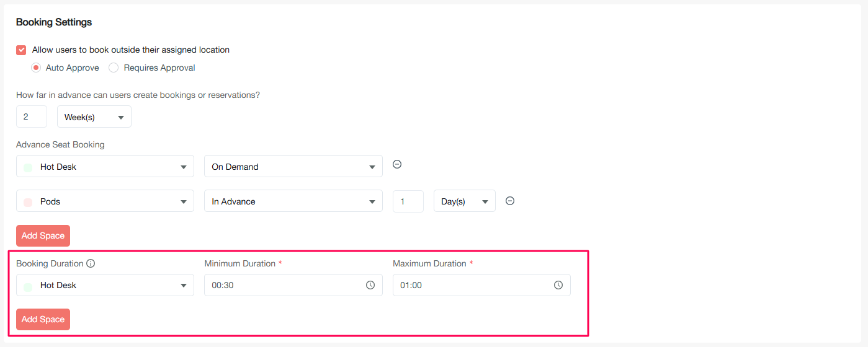Viewport: 868px width, 347px height.
Task: Select the Auto Approve radio option
Action: tap(36, 68)
